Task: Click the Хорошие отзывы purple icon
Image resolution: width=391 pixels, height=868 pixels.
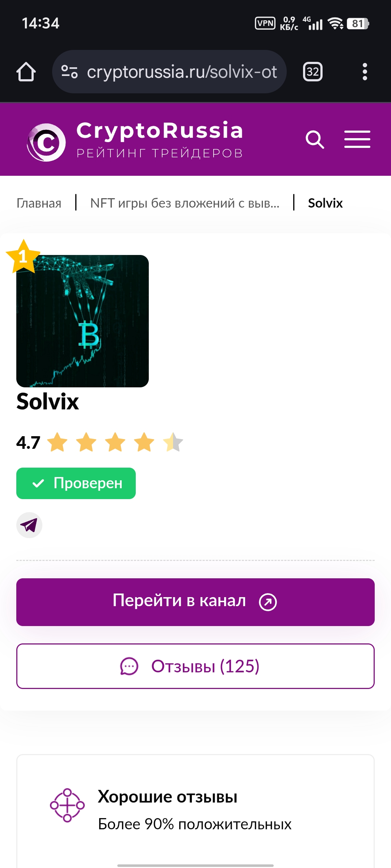Action: [x=67, y=805]
